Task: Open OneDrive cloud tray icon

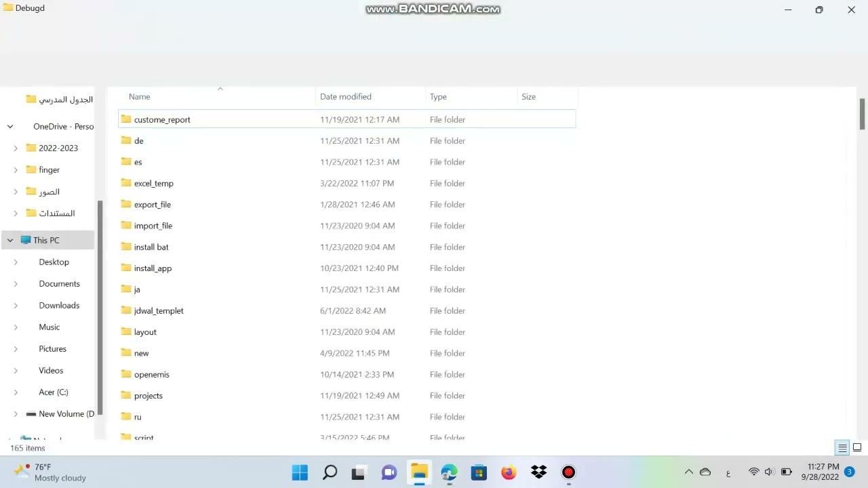Action: point(705,472)
